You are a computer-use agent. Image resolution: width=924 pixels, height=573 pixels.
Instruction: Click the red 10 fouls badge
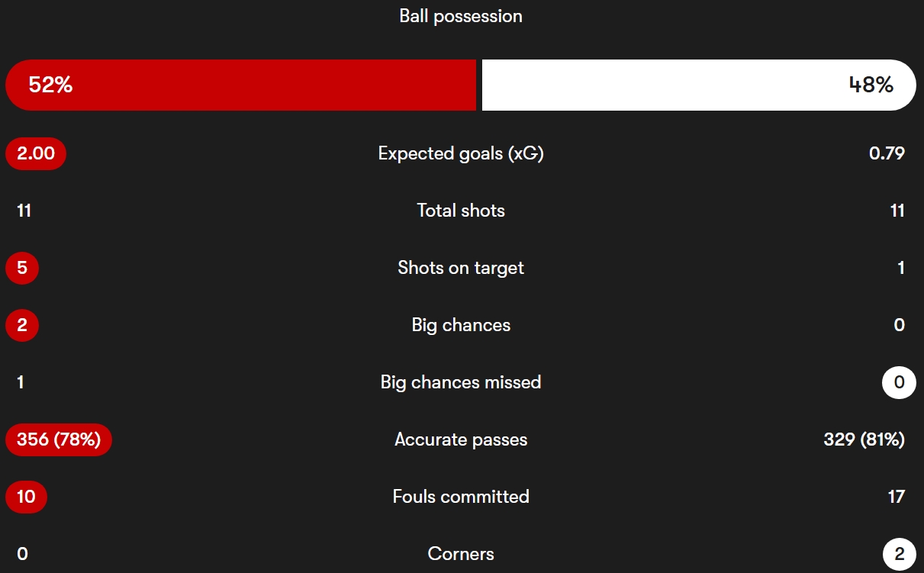coord(26,497)
